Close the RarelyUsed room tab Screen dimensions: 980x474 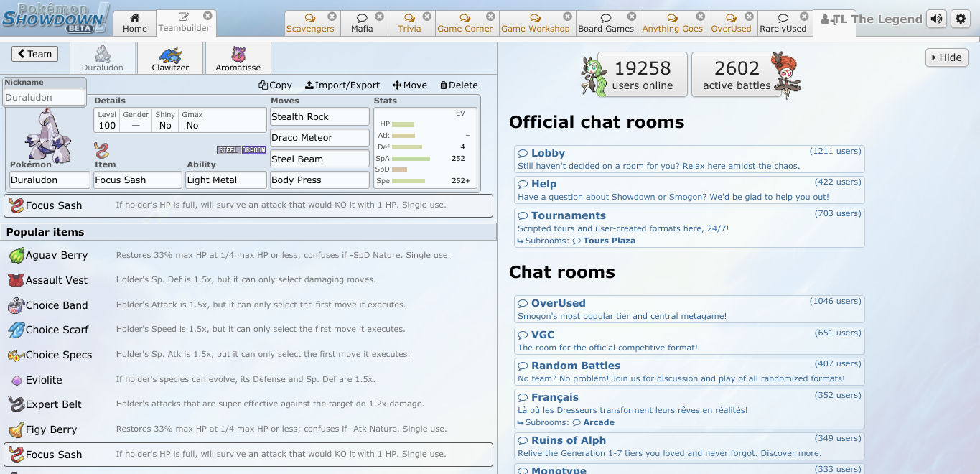coord(804,16)
